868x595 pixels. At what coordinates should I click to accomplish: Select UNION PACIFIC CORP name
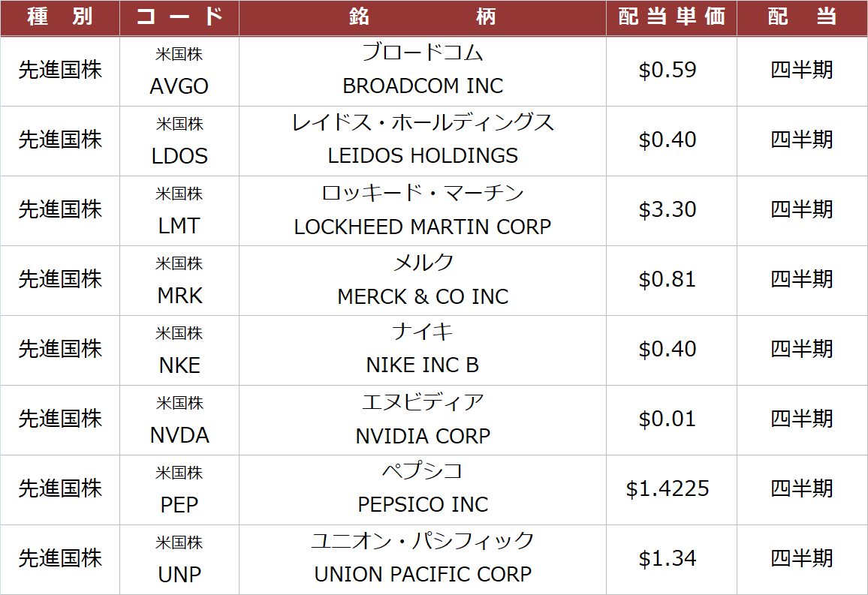[423, 575]
